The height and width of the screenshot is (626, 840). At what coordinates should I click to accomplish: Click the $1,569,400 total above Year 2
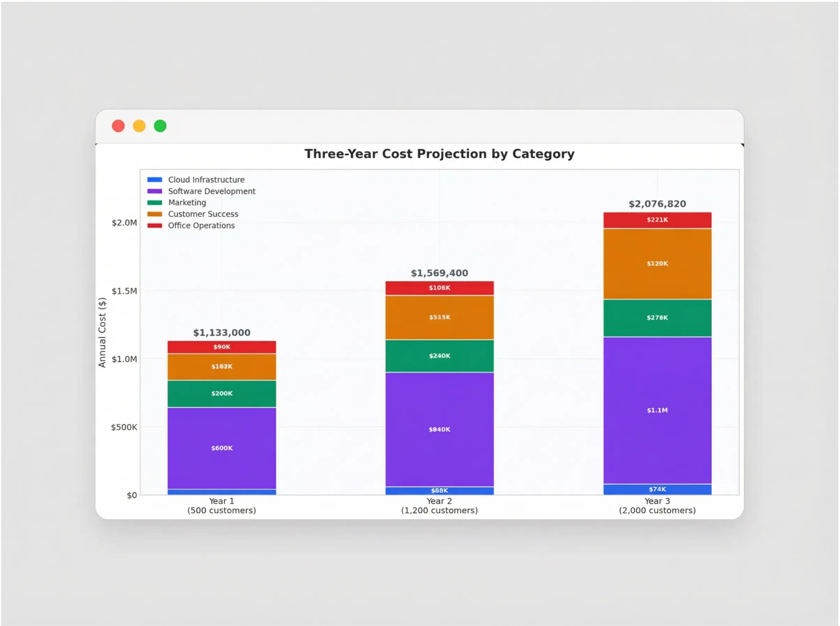(x=439, y=273)
